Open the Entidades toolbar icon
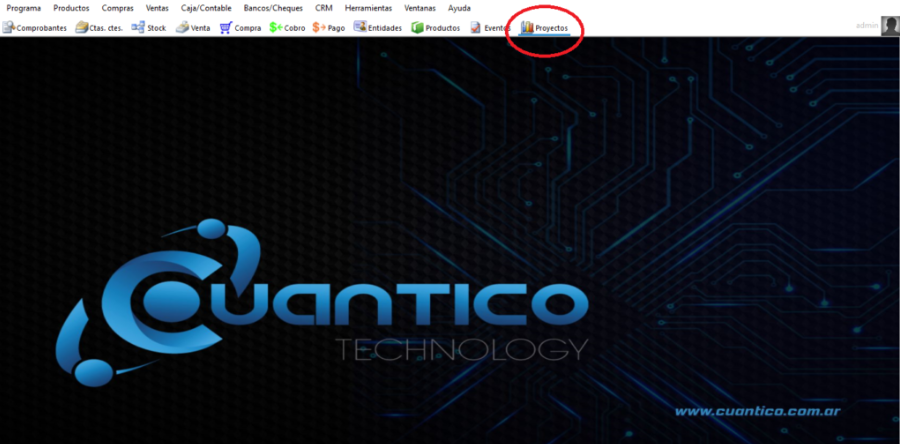The height and width of the screenshot is (444, 900). [360, 27]
